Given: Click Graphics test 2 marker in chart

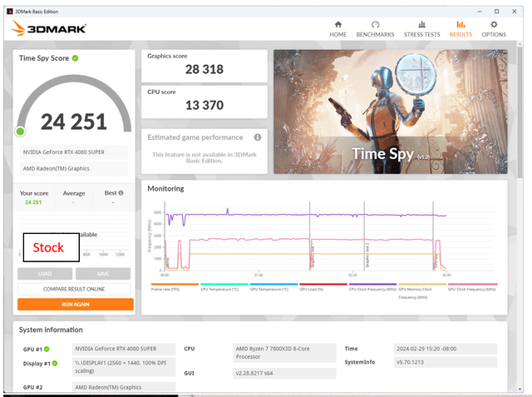Looking at the screenshot, I should (x=367, y=255).
